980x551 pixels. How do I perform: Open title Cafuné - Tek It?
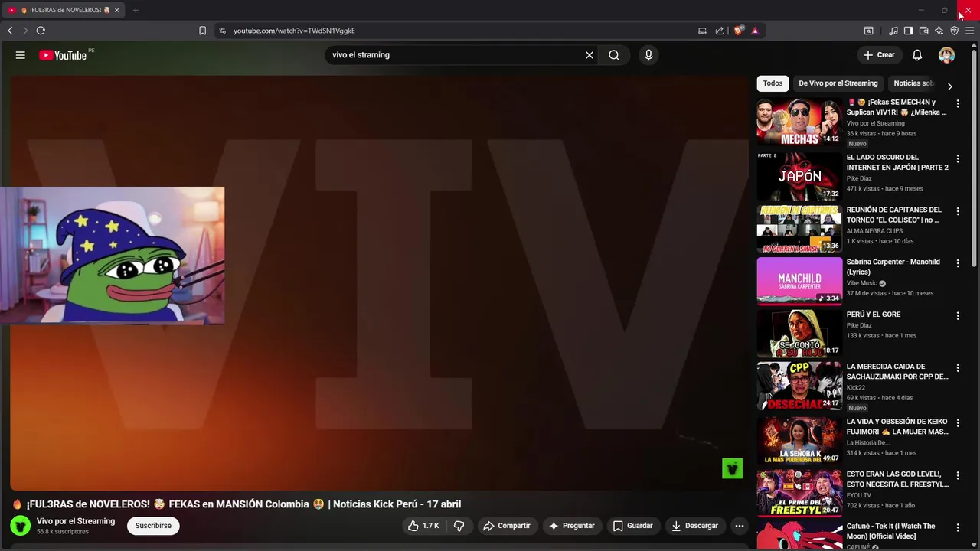click(x=890, y=531)
